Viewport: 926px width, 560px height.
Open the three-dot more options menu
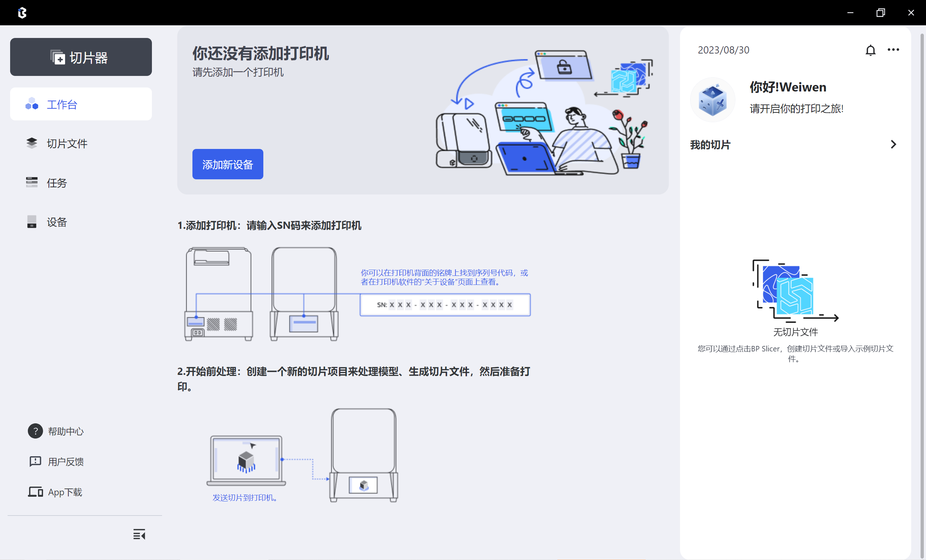click(893, 50)
